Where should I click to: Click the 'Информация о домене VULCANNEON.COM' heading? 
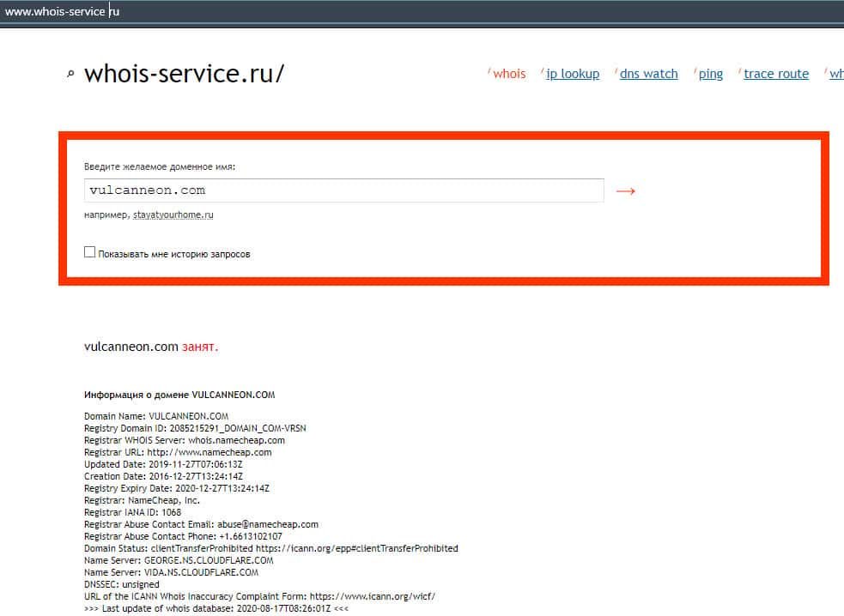pos(179,395)
